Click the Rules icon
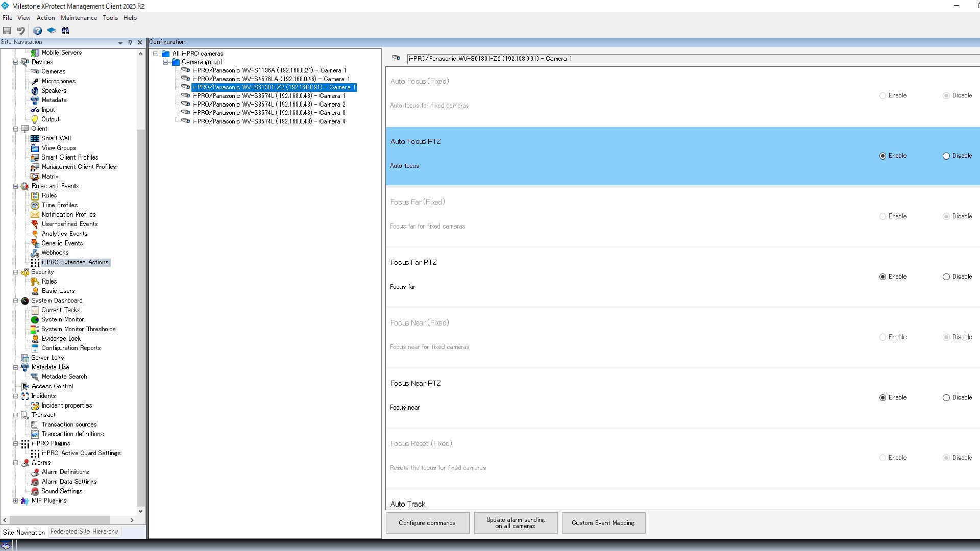Viewport: 980px width, 551px height. coord(35,195)
